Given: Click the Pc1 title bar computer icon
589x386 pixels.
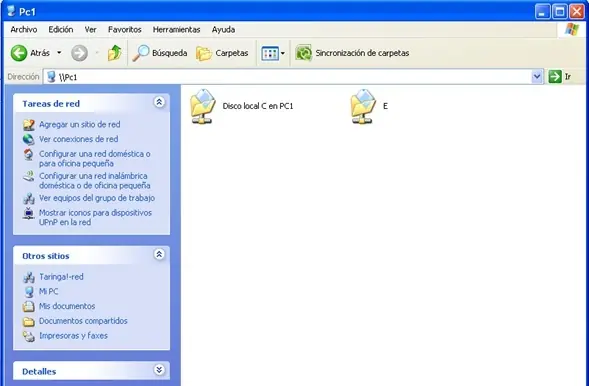Looking at the screenshot, I should pos(11,11).
